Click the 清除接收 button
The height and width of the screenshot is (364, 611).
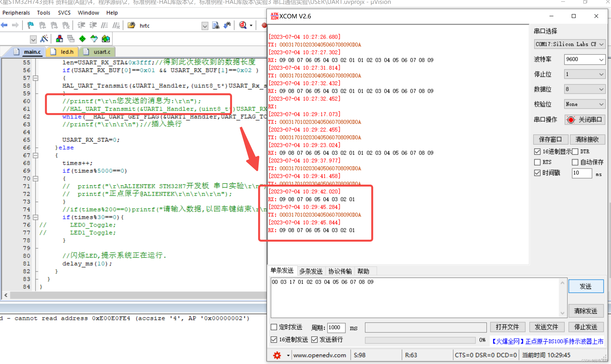point(587,139)
